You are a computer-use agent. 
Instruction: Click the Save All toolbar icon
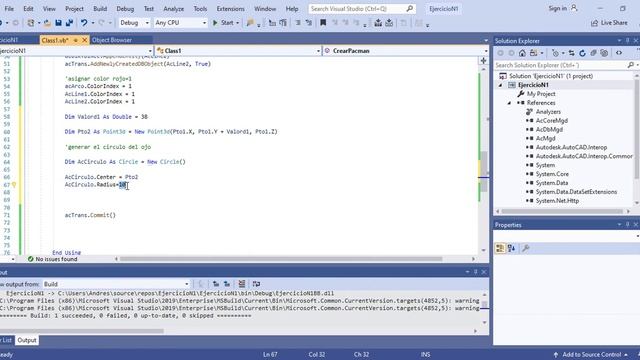point(69,23)
